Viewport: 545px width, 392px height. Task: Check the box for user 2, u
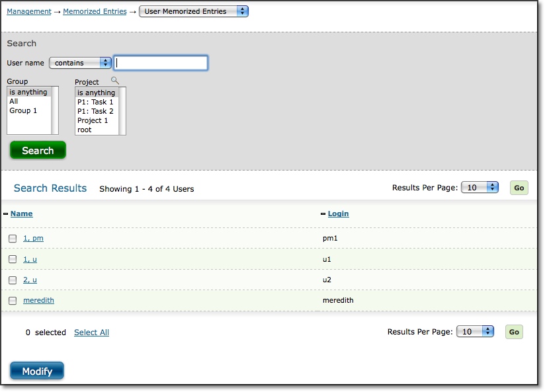[13, 280]
